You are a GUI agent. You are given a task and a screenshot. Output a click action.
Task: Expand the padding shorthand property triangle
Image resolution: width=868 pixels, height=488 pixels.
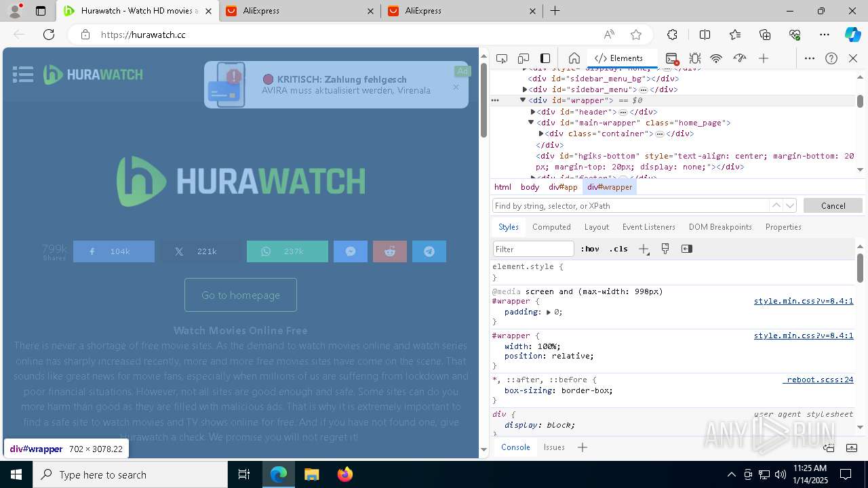[x=549, y=312]
